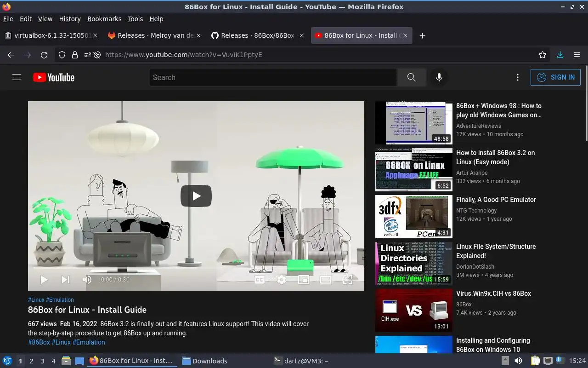Viewport: 588px width, 368px height.
Task: Open How to install 86Box 3.2 title
Action: (496, 157)
